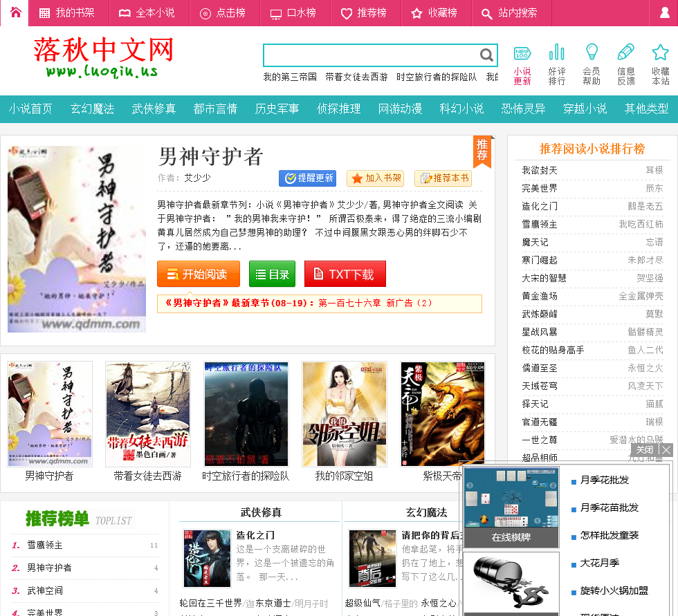
Task: Open 造化之门 small cover image
Action: click(x=207, y=558)
